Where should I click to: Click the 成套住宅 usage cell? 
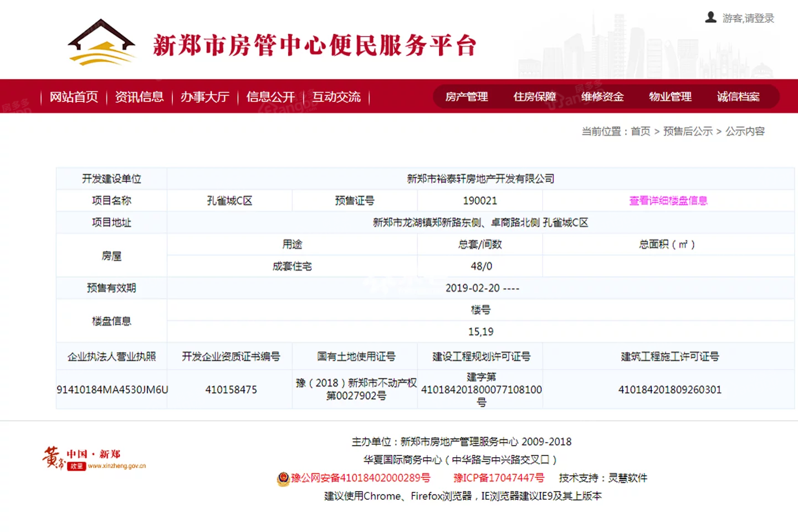coord(292,267)
